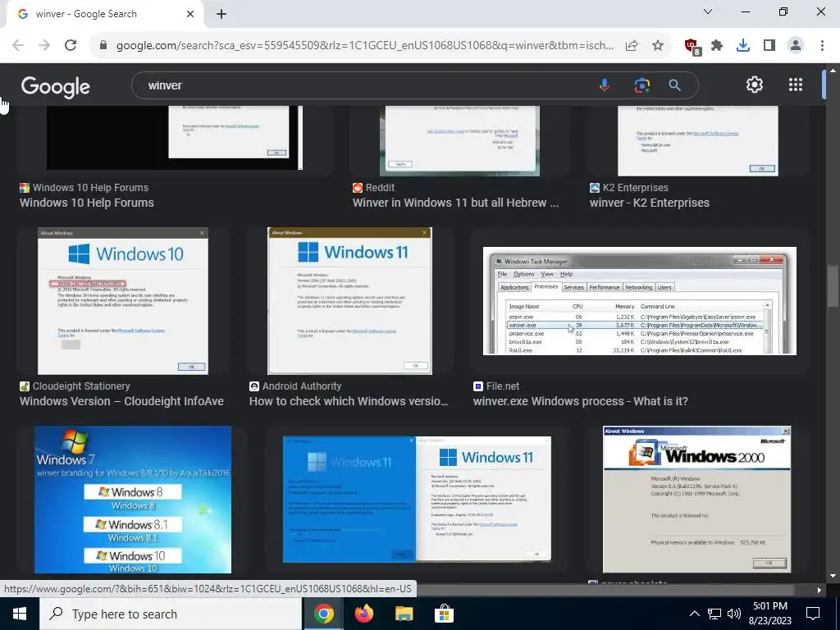Open the Extensions puzzle piece menu
This screenshot has width=840, height=630.
[x=717, y=46]
